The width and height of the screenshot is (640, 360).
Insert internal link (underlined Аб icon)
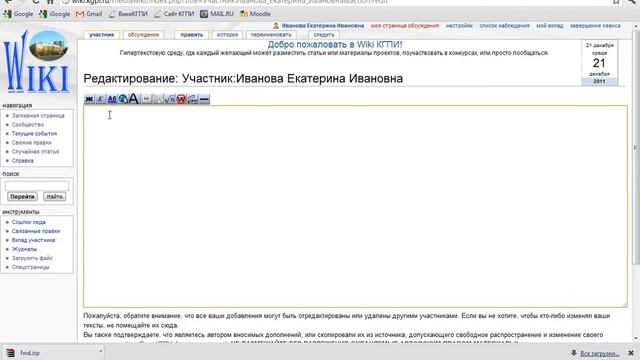click(111, 99)
